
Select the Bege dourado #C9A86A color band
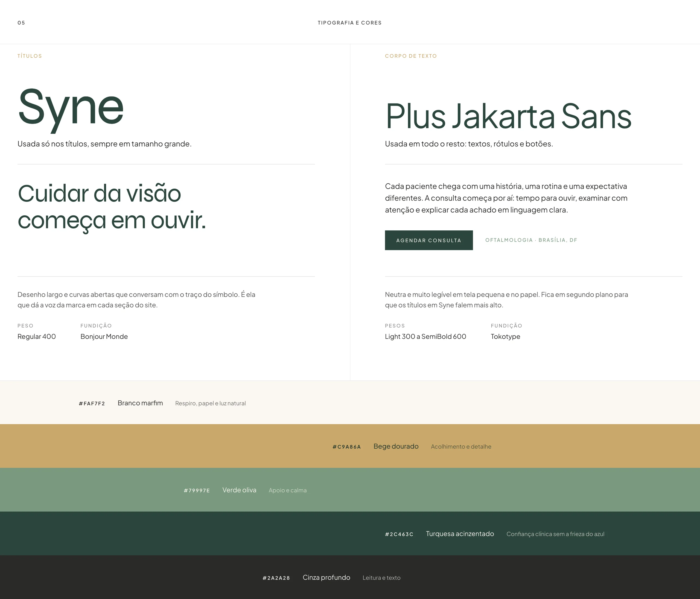coord(350,446)
